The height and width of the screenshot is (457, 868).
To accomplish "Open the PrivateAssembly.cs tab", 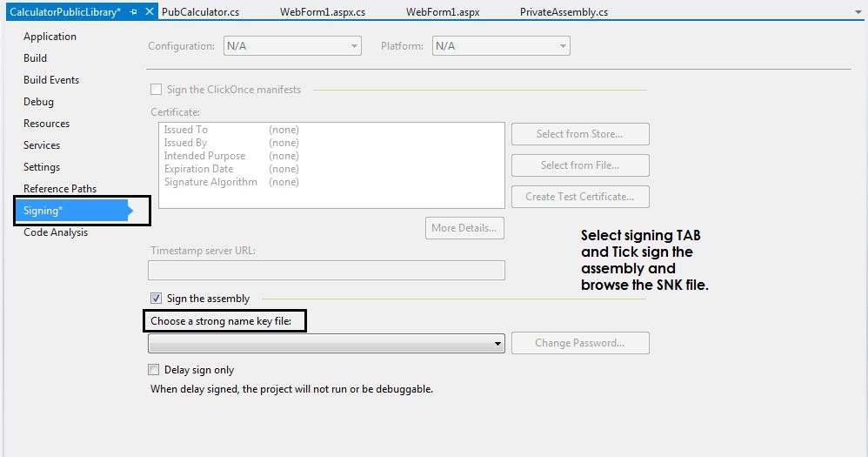I will click(x=564, y=12).
